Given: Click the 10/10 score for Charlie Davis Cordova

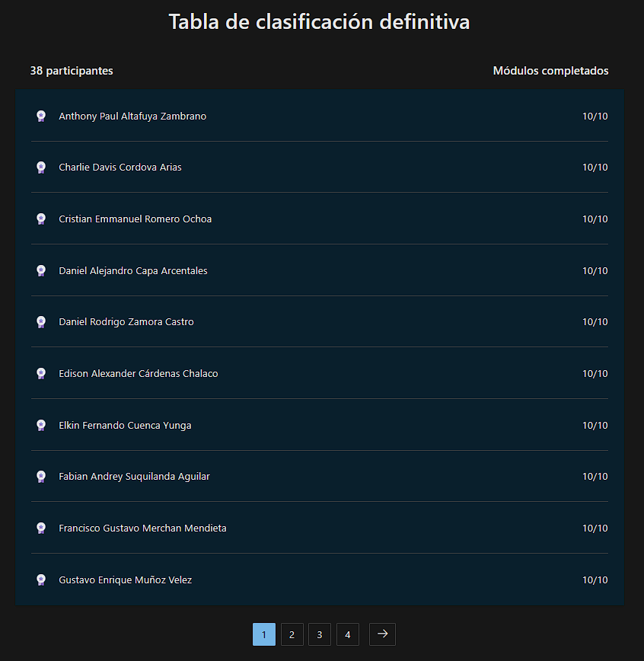Looking at the screenshot, I should click(x=595, y=168).
